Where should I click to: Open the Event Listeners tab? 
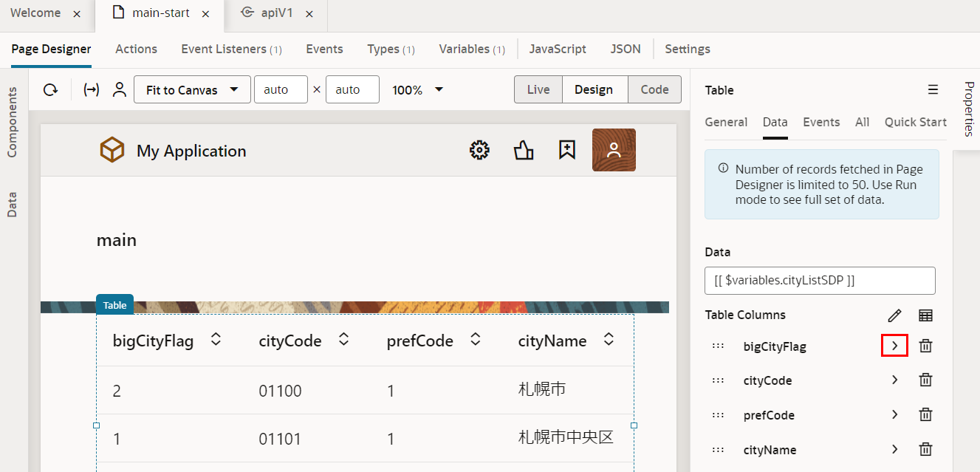231,49
